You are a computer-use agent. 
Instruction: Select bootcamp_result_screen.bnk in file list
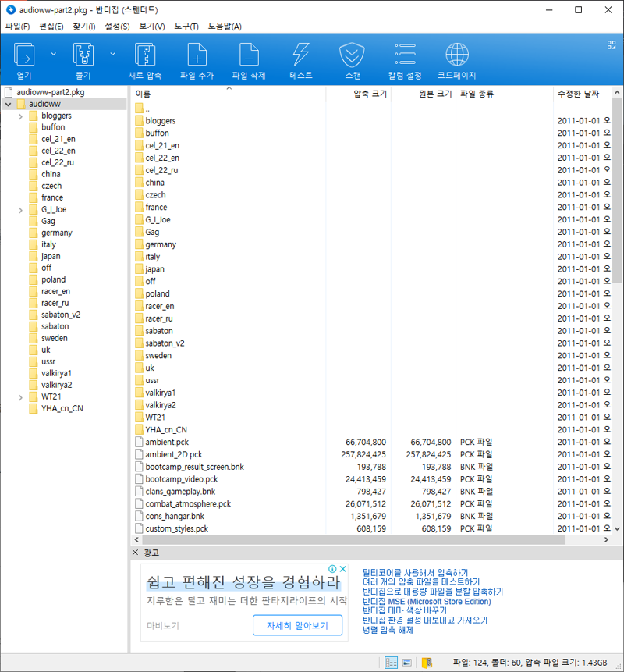(x=194, y=467)
